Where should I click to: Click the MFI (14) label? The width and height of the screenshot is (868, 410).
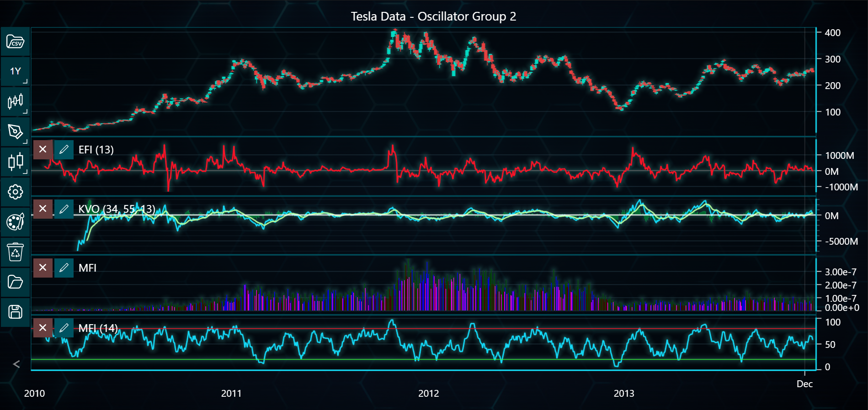click(98, 328)
